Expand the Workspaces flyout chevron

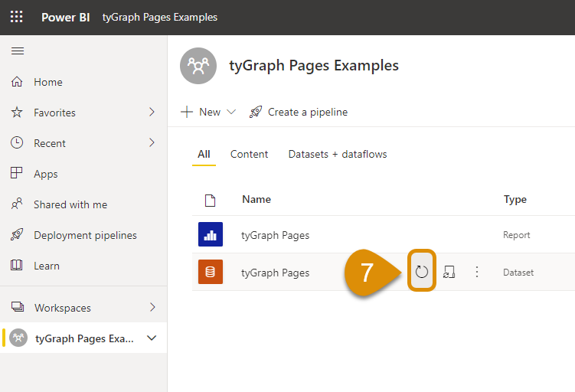click(152, 308)
